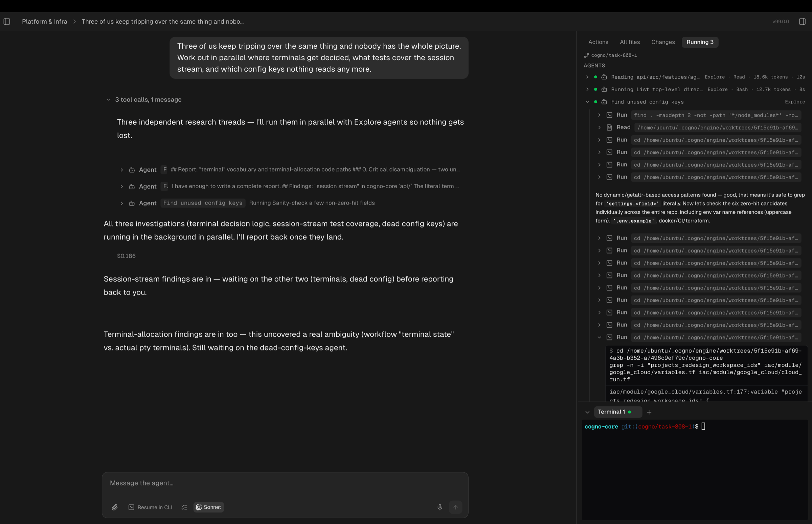Click the AGENTS section heading

pos(594,66)
